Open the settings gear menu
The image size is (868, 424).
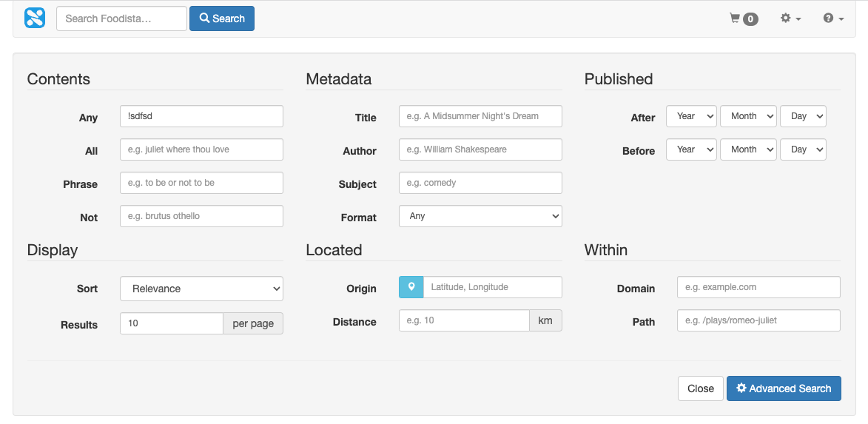click(x=790, y=18)
